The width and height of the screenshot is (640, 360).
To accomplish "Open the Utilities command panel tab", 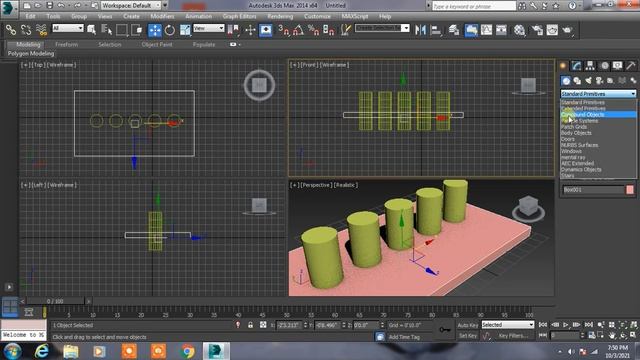I will (x=631, y=65).
